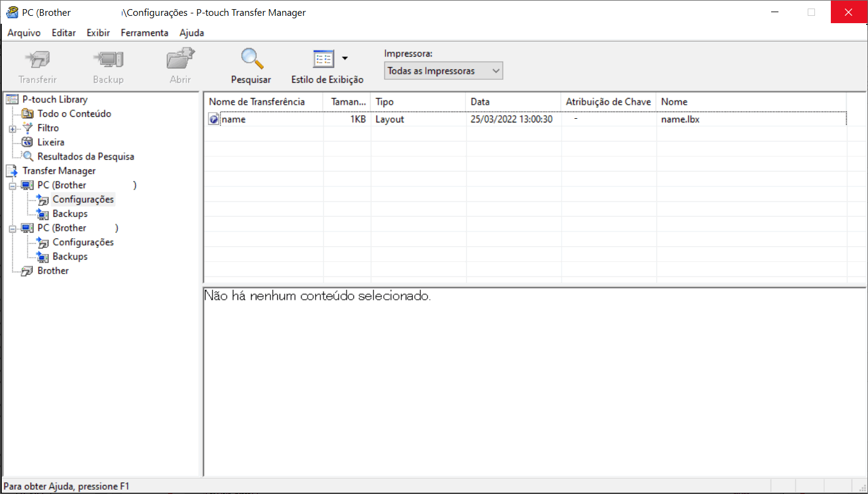The width and height of the screenshot is (868, 494).
Task: Click the P-touch app icon in title bar
Action: coord(12,12)
